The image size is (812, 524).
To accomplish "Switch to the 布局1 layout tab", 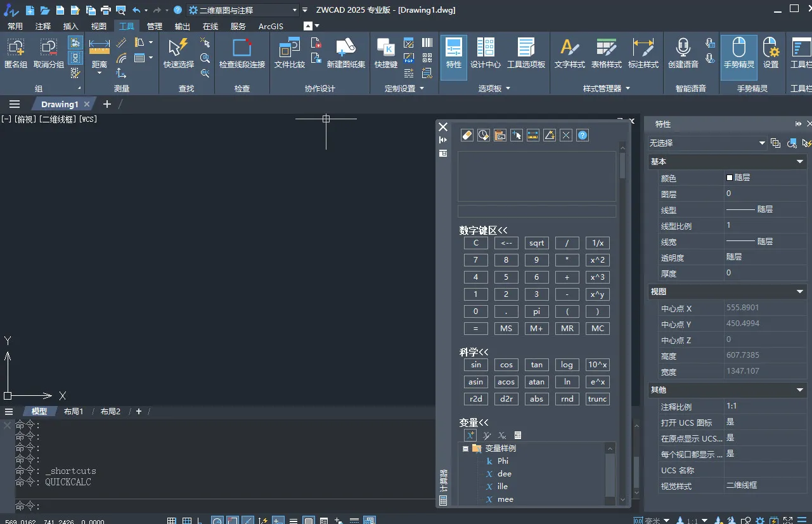I will point(73,410).
